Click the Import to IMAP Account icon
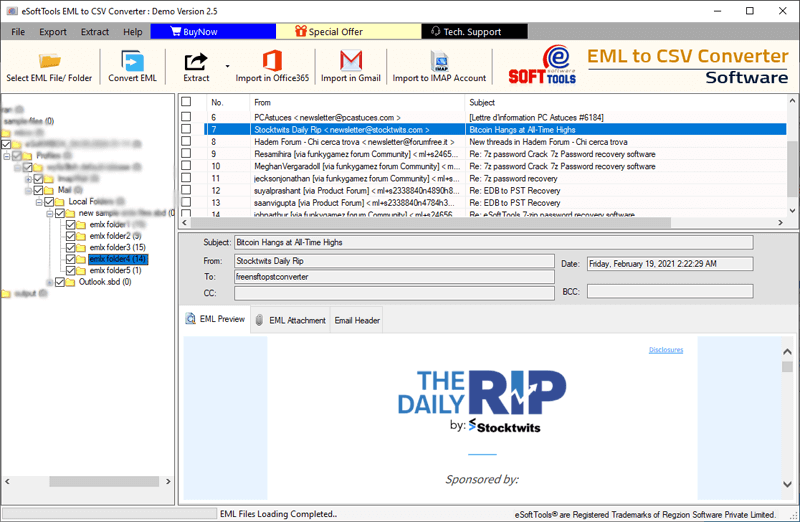800x522 pixels. point(439,61)
